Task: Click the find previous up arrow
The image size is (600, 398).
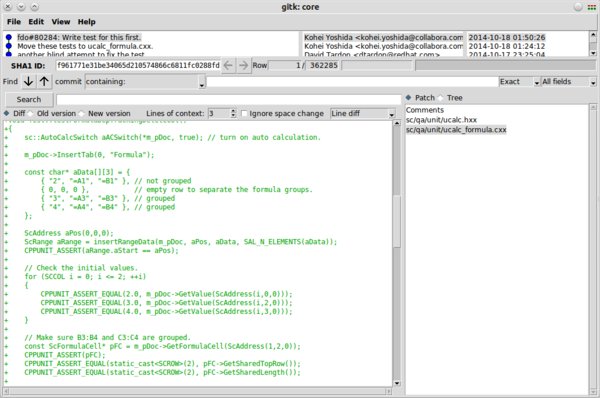Action: pyautogui.click(x=44, y=81)
